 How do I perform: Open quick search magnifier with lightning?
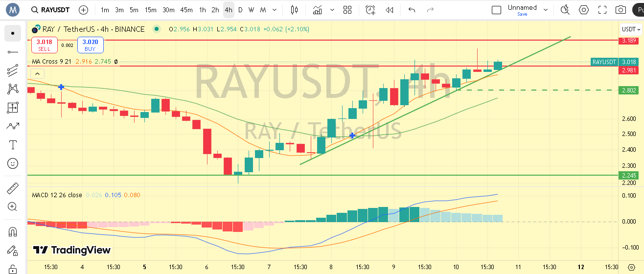coord(565,10)
